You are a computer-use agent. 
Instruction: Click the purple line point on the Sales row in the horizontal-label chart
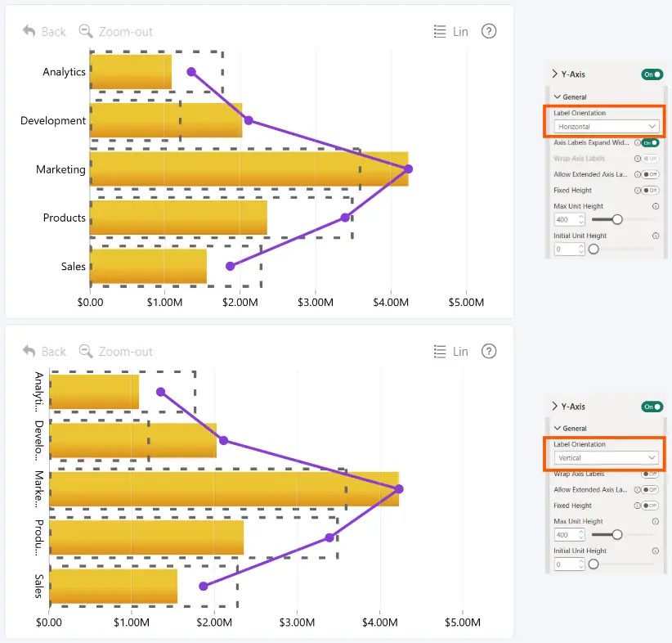click(231, 267)
